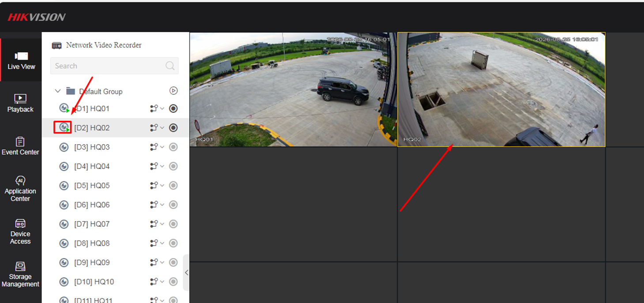Collapse the camera list panel
This screenshot has height=303, width=644.
(186, 273)
